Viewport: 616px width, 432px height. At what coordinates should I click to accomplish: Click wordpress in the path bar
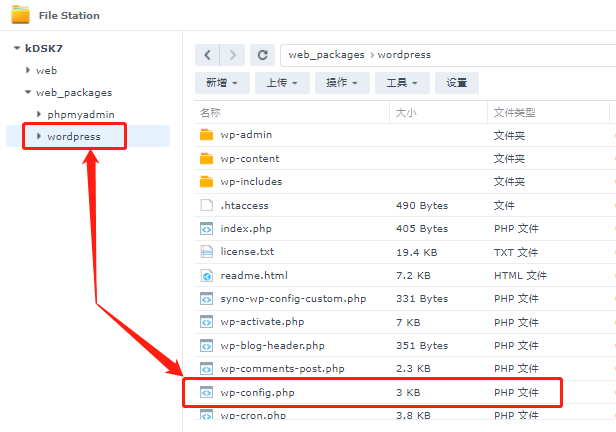404,55
